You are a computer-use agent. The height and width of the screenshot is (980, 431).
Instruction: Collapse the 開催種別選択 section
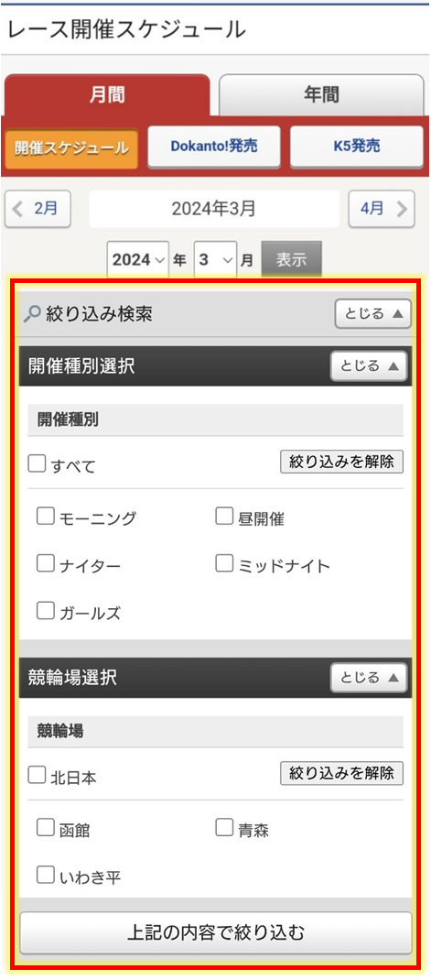point(369,366)
